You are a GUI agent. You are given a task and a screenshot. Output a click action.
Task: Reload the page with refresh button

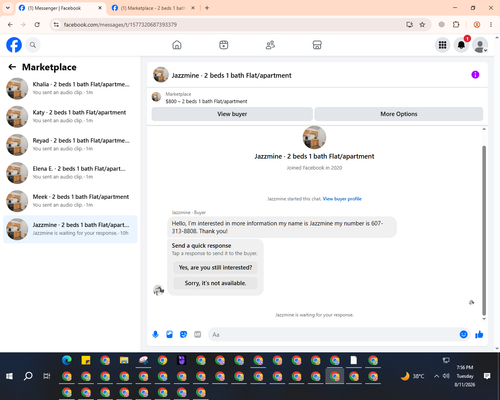point(37,25)
